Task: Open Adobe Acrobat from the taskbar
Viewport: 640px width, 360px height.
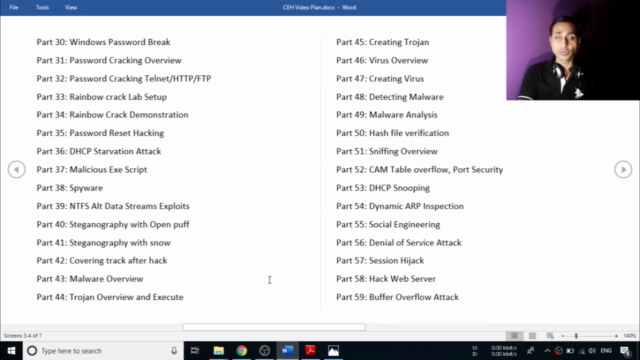Action: [x=310, y=351]
